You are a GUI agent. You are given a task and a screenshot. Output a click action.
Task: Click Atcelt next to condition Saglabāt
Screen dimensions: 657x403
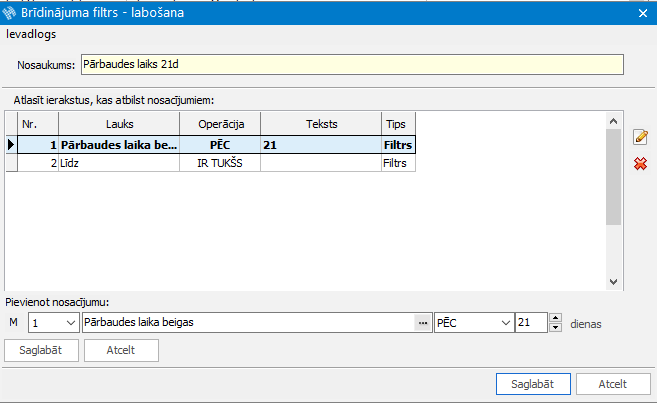[x=121, y=350]
